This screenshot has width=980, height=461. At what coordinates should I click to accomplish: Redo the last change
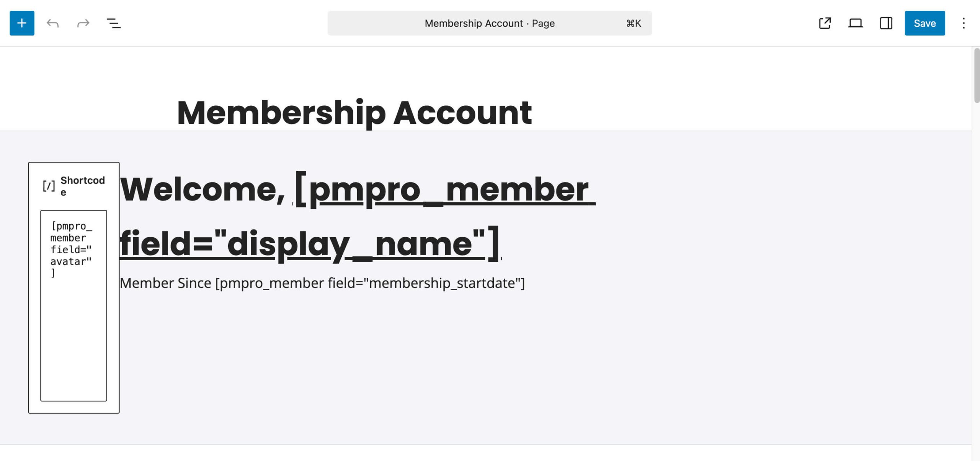[83, 23]
